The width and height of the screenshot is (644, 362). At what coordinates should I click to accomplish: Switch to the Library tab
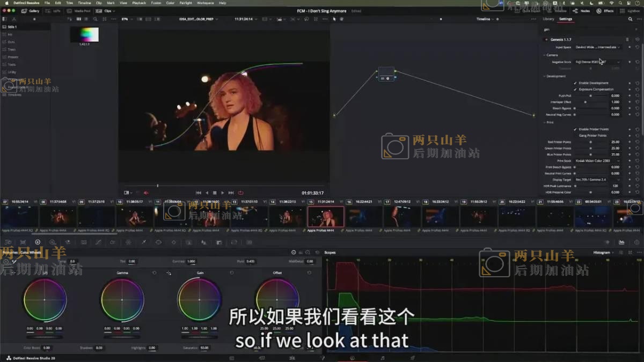(x=548, y=19)
